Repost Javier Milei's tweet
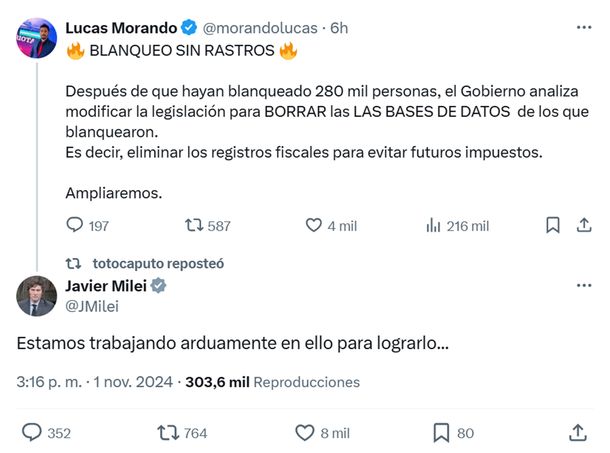Viewport: 610px width, 453px height. click(x=167, y=432)
